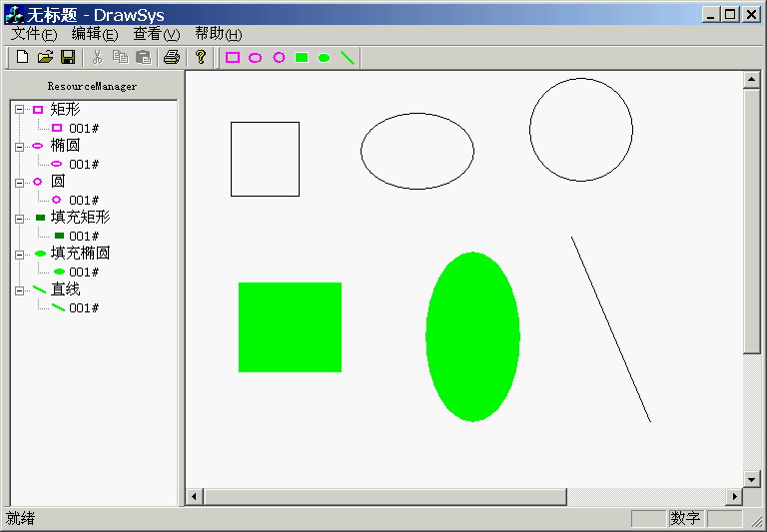The image size is (767, 532).
Task: Select the green filled rectangle tool
Action: [x=302, y=58]
